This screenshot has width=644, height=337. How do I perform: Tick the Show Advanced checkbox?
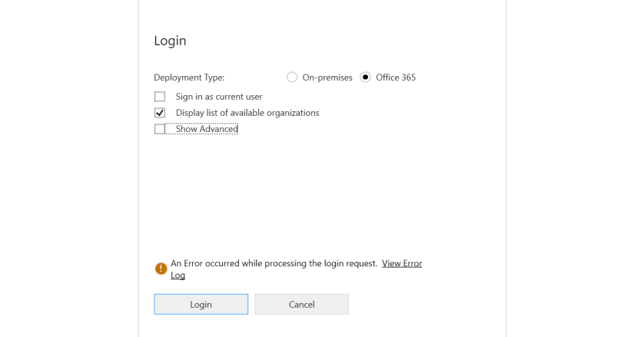(160, 129)
